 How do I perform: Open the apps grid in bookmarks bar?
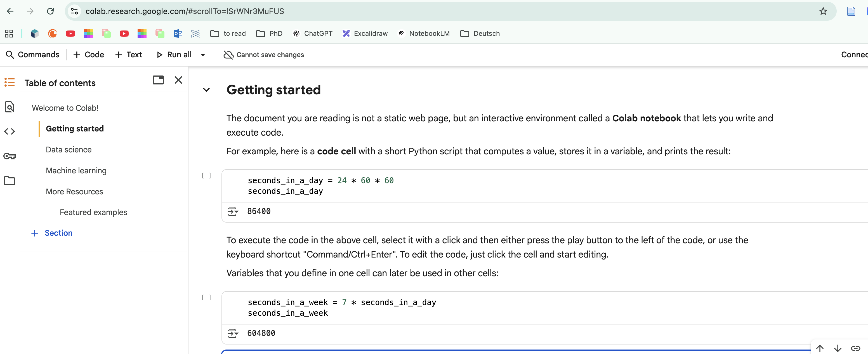(x=9, y=33)
